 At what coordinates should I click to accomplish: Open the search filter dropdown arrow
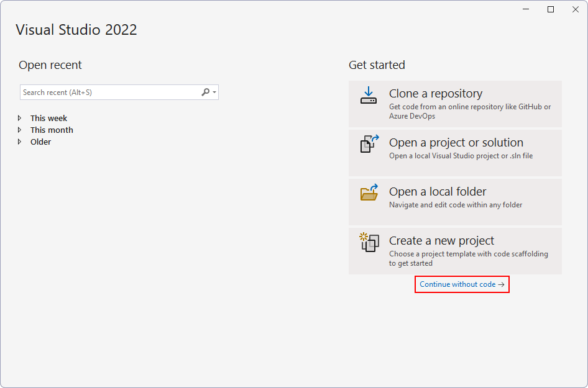[x=214, y=92]
